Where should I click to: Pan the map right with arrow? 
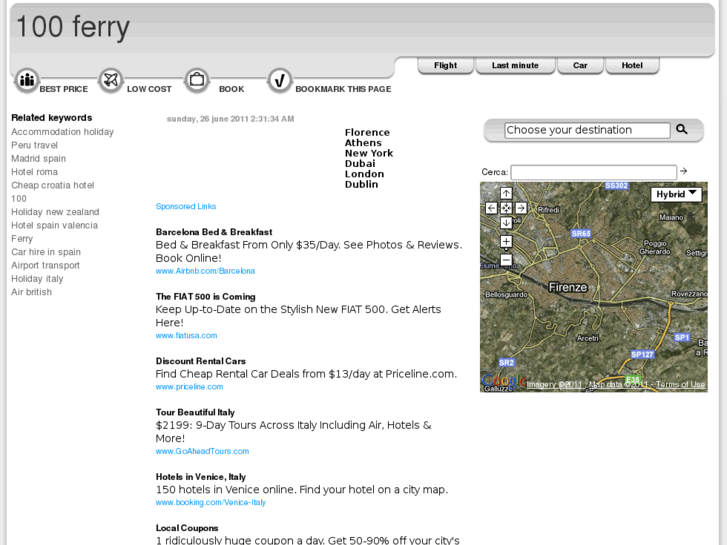(x=521, y=208)
